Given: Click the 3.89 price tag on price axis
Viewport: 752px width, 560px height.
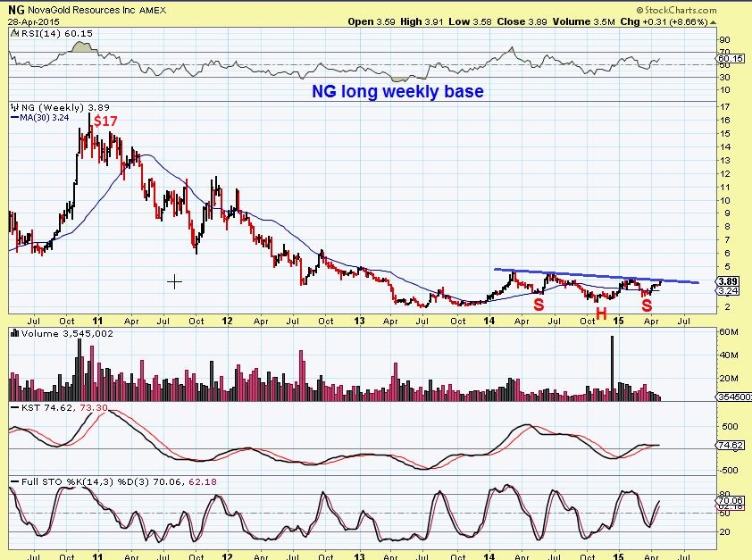Looking at the screenshot, I should click(728, 281).
